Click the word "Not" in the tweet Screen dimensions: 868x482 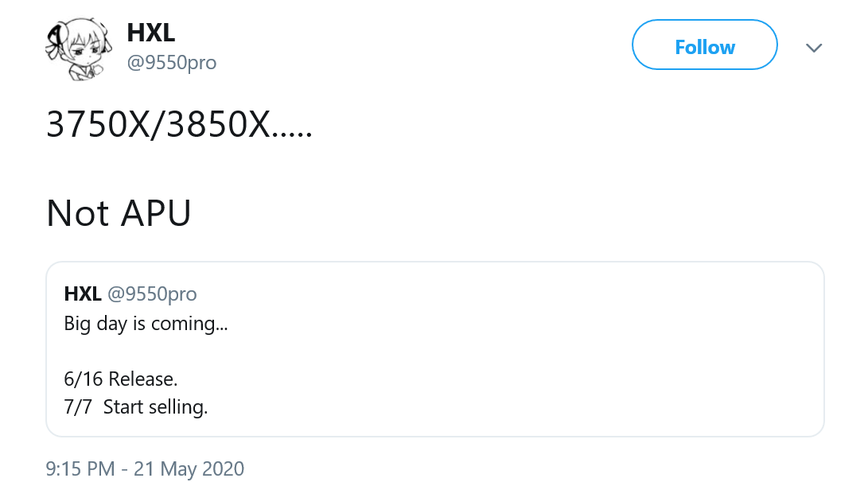pos(76,212)
